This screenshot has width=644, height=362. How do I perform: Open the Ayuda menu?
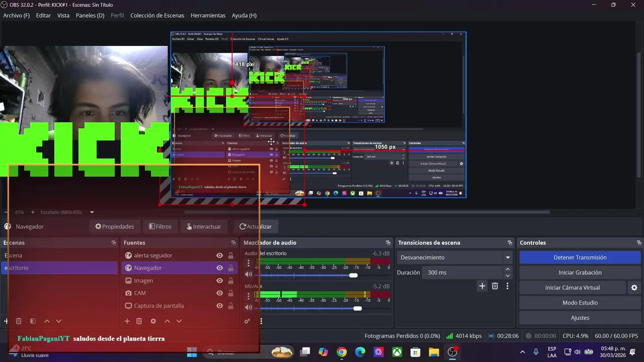pos(244,16)
